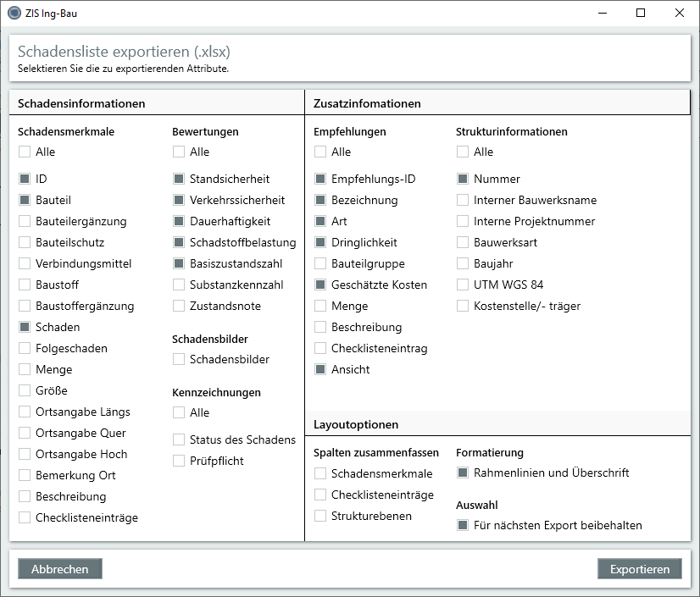Enable UTM WGS 84 checkbox
The height and width of the screenshot is (597, 700).
463,285
